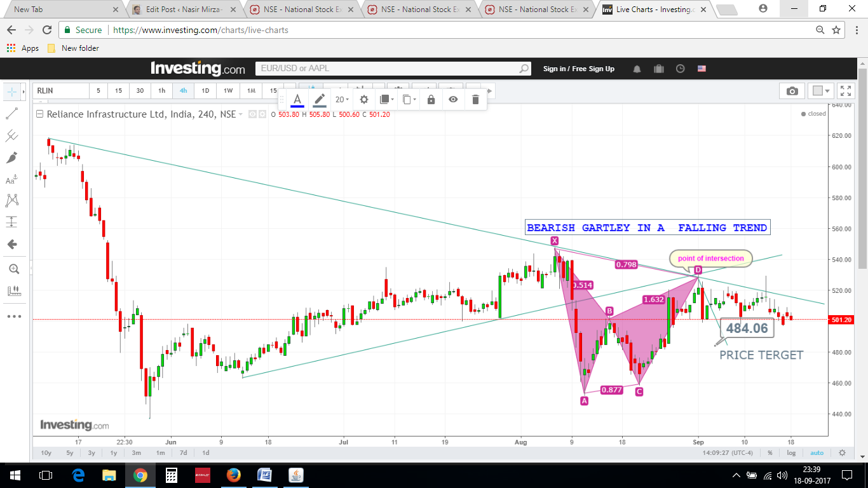Select the 1D interval
868x488 pixels.
(x=205, y=91)
